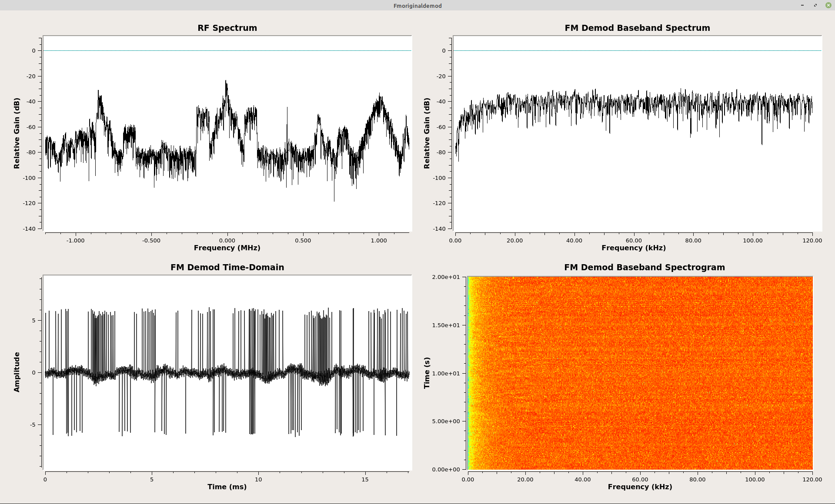Click the FM Demod Baseband Spectrum title

point(637,28)
